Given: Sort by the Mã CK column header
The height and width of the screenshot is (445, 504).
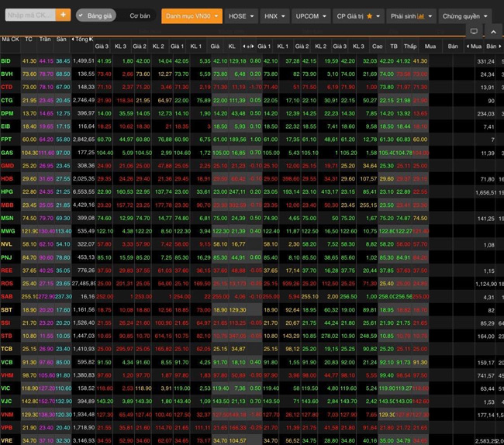Looking at the screenshot, I should coord(10,39).
